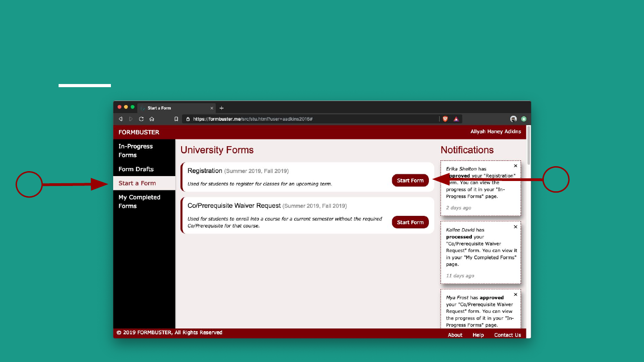Reload the page with the refresh icon
The height and width of the screenshot is (362, 644).
141,119
